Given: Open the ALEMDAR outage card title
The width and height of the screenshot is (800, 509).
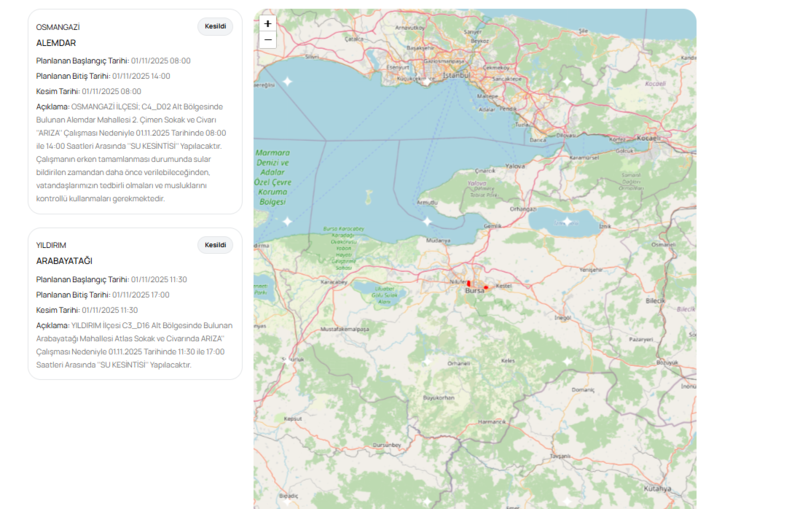Looking at the screenshot, I should pos(56,43).
